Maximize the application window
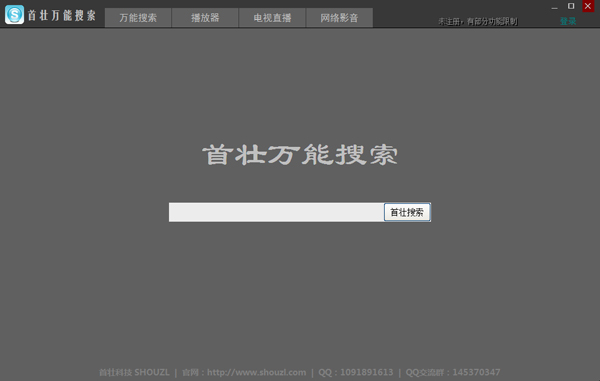The width and height of the screenshot is (600, 381). tap(571, 6)
